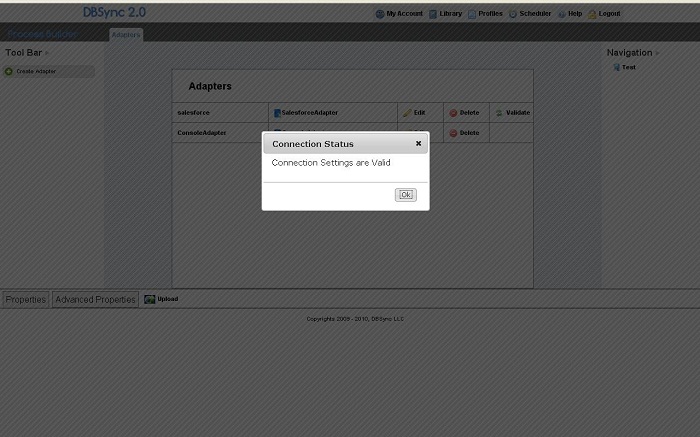Expand the Tool Bar panel arrow
This screenshot has width=700, height=437.
46,53
